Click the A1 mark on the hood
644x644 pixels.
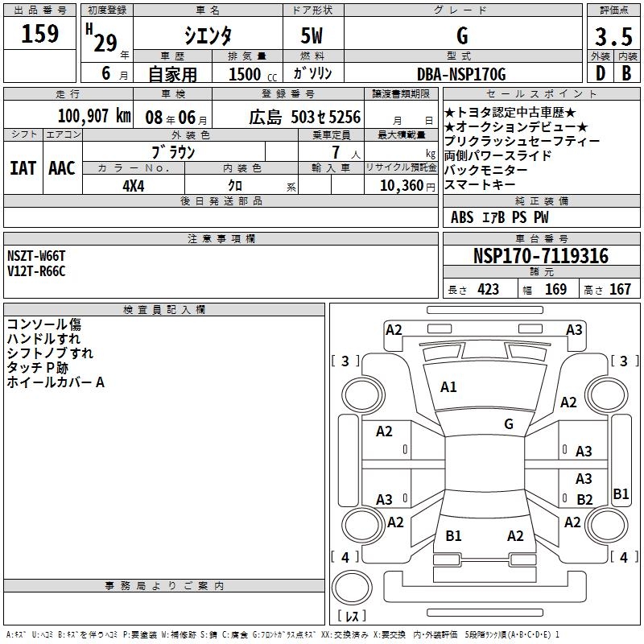[448, 387]
